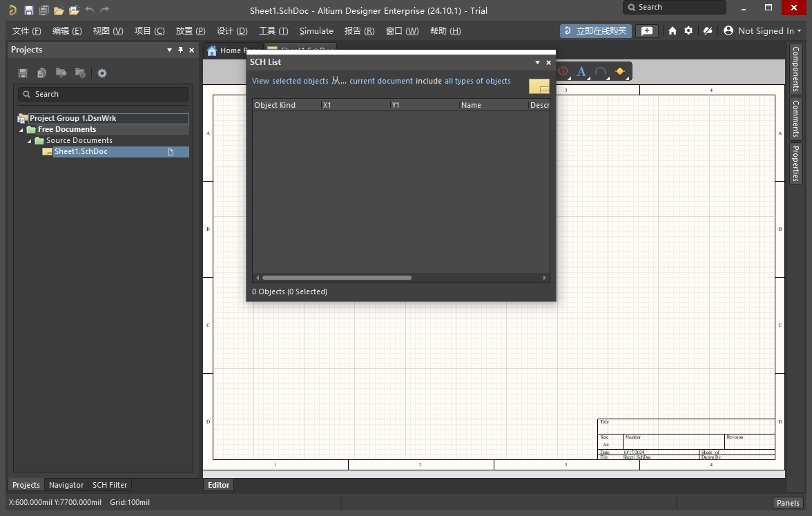The width and height of the screenshot is (812, 516).
Task: Click the Projects panel Search field
Action: (103, 94)
